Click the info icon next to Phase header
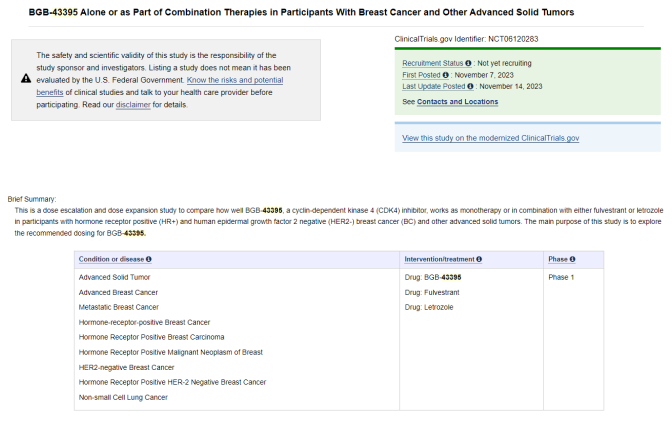 pyautogui.click(x=572, y=259)
